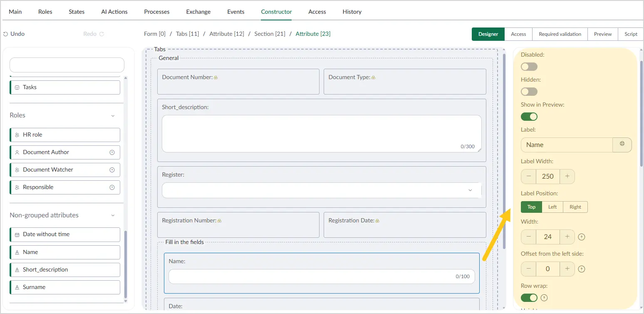Switch to Processes tab
The image size is (644, 314).
[157, 12]
